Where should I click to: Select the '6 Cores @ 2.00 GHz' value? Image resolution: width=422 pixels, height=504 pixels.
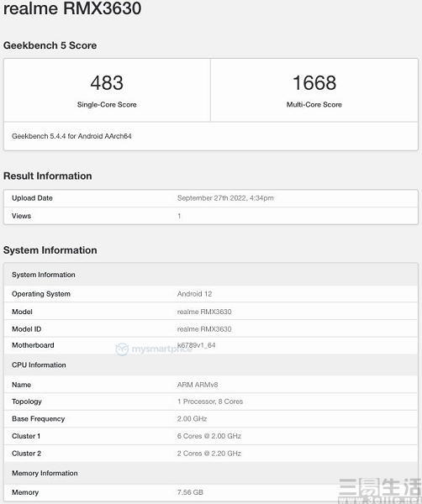point(209,436)
